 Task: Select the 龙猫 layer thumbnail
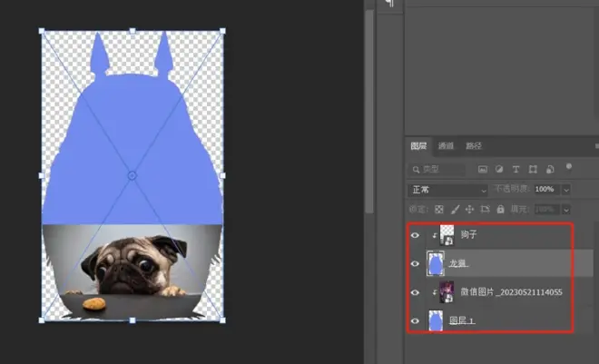click(x=436, y=263)
